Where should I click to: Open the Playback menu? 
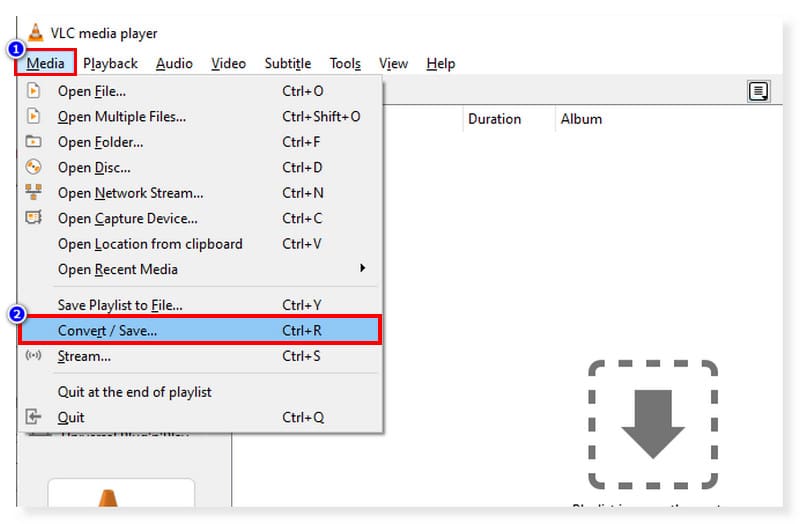click(x=110, y=63)
